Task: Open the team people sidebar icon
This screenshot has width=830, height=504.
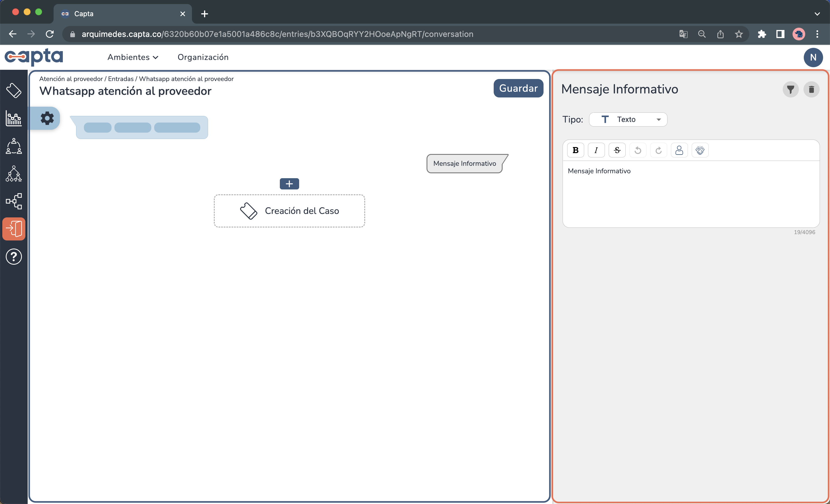Action: (x=14, y=146)
